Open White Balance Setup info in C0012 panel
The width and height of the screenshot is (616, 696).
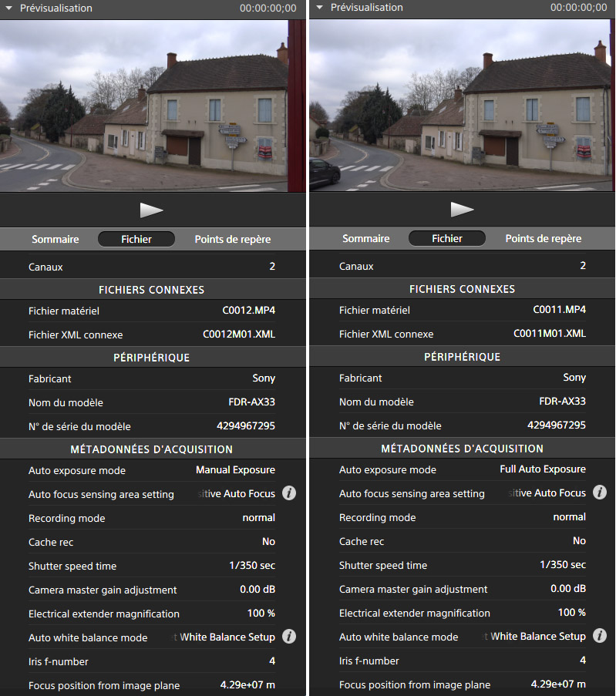pos(289,637)
